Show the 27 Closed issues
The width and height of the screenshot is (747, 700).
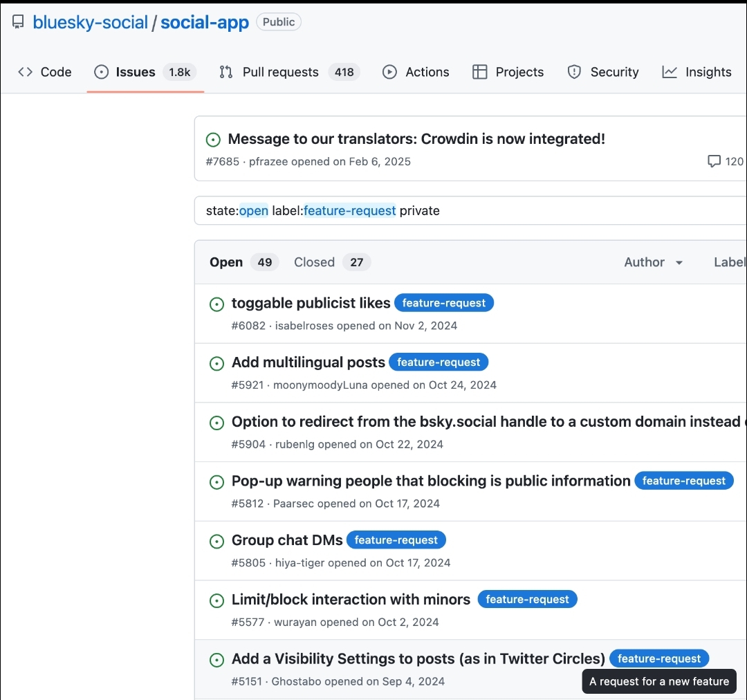point(332,262)
